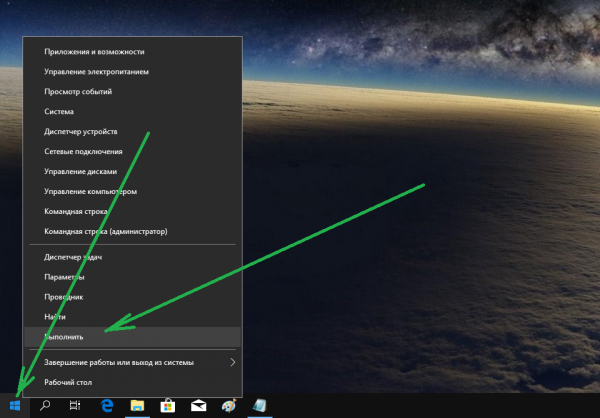The width and height of the screenshot is (600, 418).
Task: Open Проводник from the menu
Action: pyautogui.click(x=132, y=297)
